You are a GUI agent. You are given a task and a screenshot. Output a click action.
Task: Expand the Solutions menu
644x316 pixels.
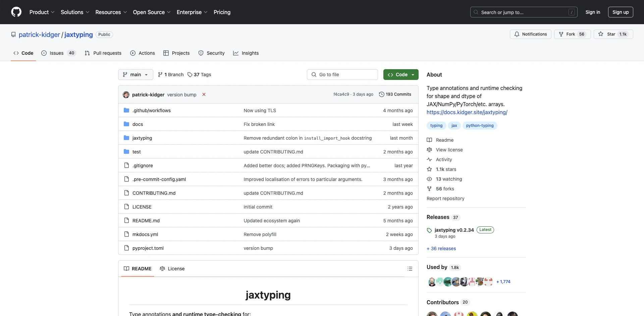75,12
